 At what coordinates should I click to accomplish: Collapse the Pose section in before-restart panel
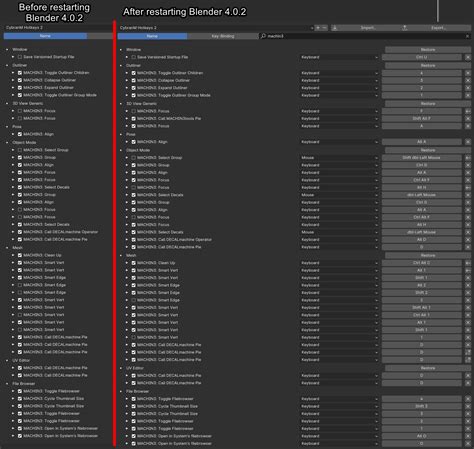tap(7, 127)
